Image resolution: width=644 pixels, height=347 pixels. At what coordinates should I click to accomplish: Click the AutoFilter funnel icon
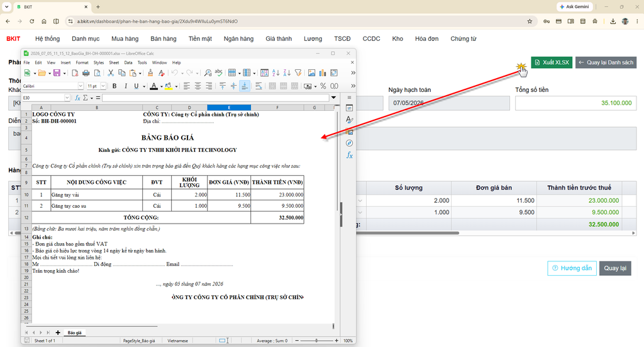point(298,73)
